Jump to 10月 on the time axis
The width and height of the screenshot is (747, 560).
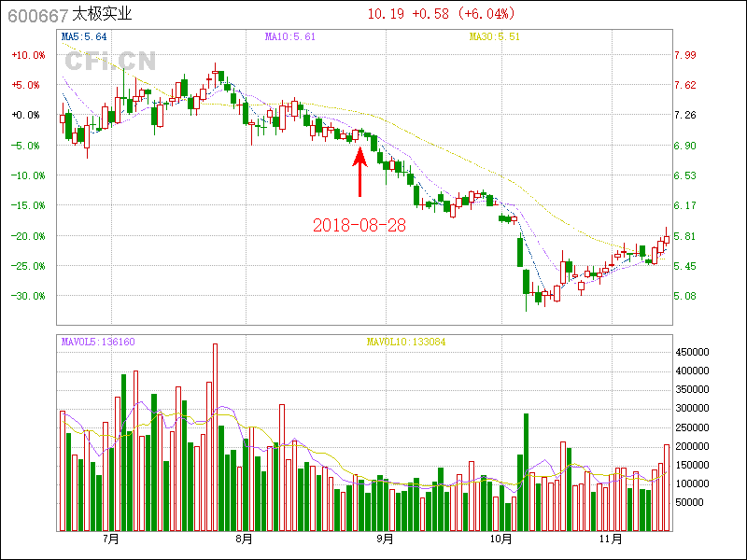501,539
